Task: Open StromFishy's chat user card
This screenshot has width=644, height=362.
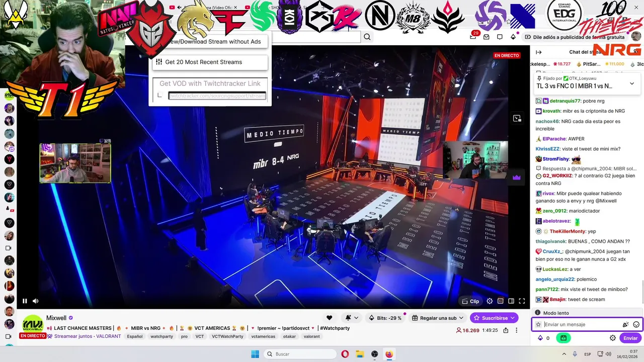Action: tap(555, 159)
